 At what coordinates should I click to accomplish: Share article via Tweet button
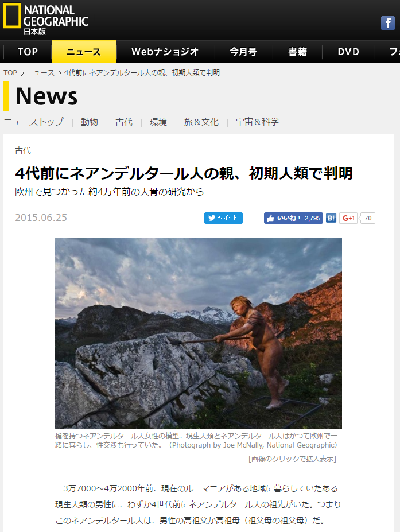coord(223,218)
